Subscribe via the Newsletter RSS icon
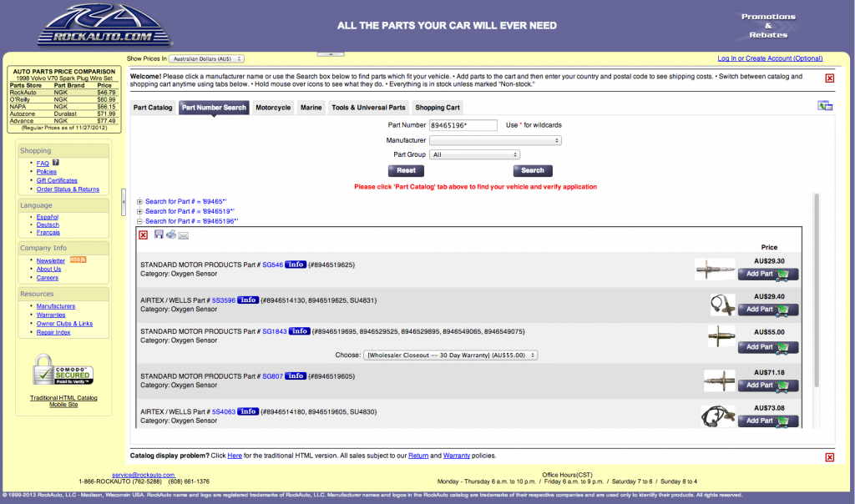Viewport: 855px width, 504px height. tap(78, 260)
